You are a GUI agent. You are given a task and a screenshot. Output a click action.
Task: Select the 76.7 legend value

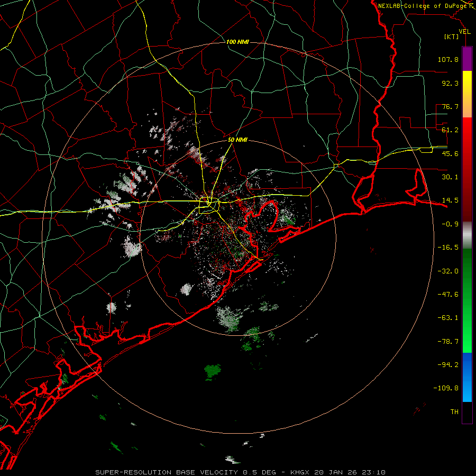[x=450, y=106]
